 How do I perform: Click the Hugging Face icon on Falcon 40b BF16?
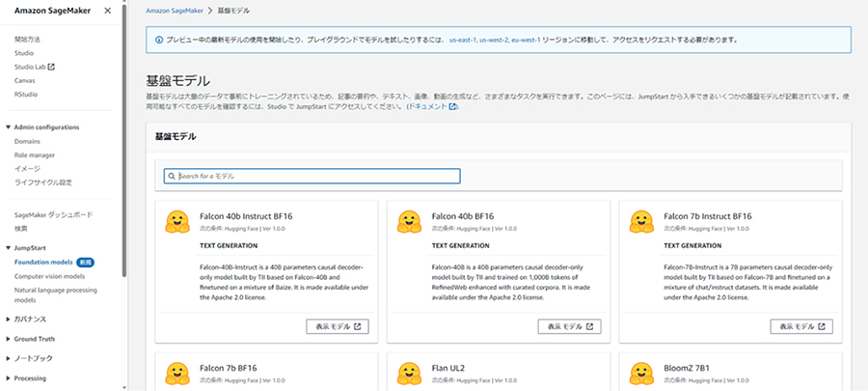(410, 221)
